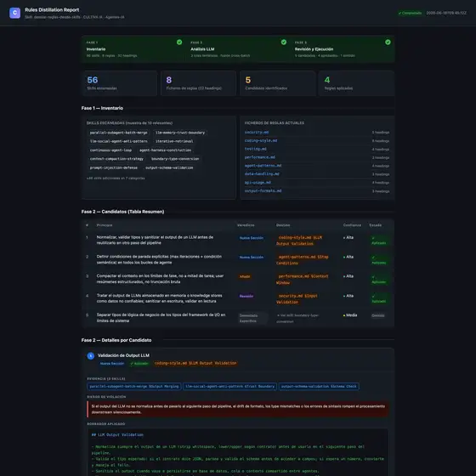
Task: Click the Completado status badge in header
Action: (410, 13)
